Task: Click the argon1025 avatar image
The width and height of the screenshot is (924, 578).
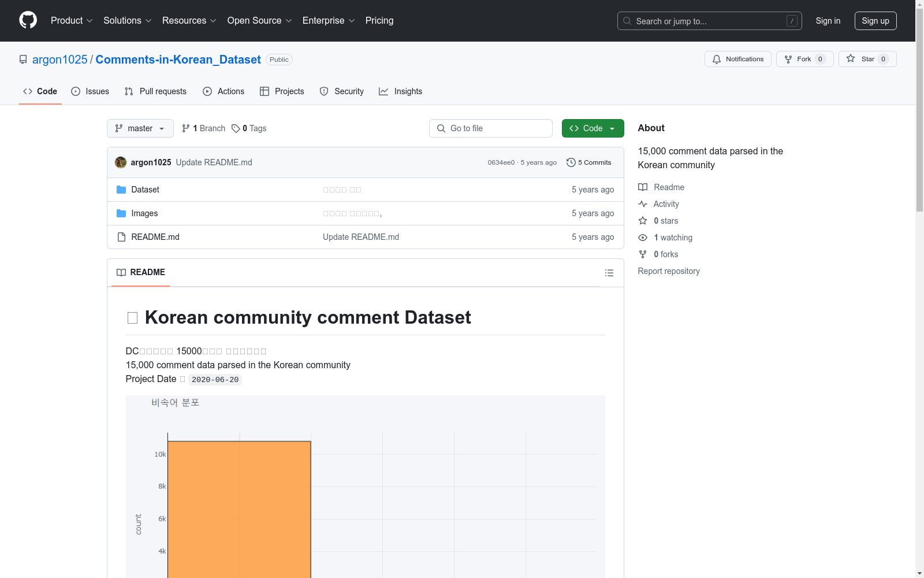Action: pos(121,162)
